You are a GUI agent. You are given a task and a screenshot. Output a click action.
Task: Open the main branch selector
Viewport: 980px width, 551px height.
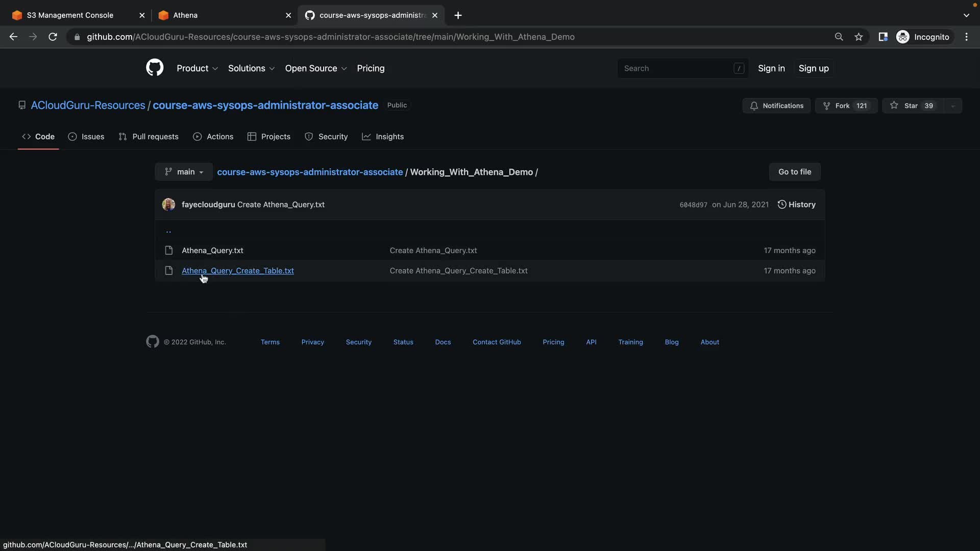[184, 172]
